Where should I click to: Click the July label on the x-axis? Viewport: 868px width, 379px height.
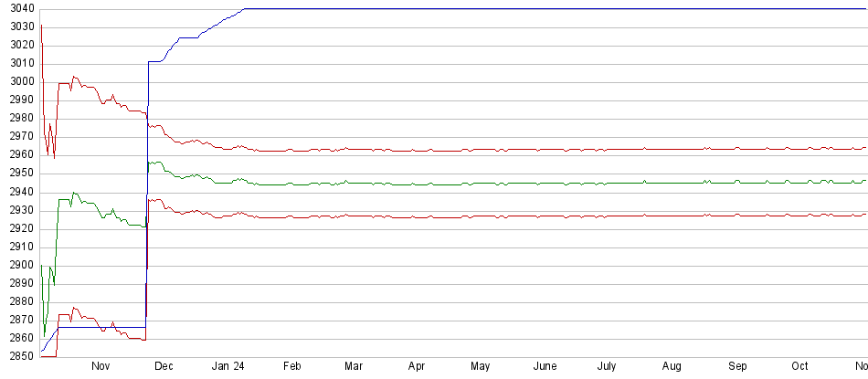click(x=607, y=366)
